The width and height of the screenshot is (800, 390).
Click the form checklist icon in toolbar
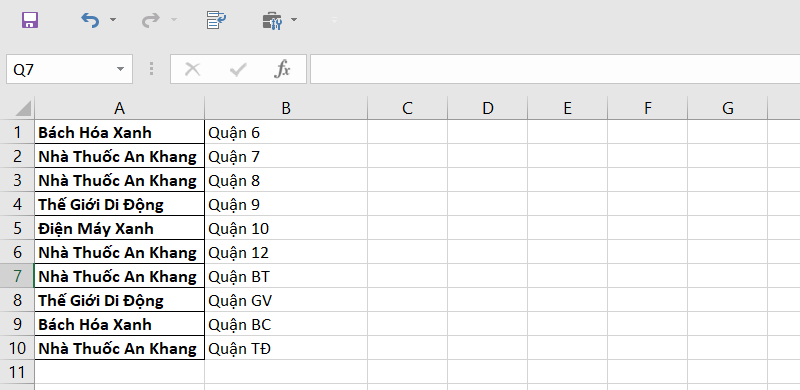click(216, 20)
